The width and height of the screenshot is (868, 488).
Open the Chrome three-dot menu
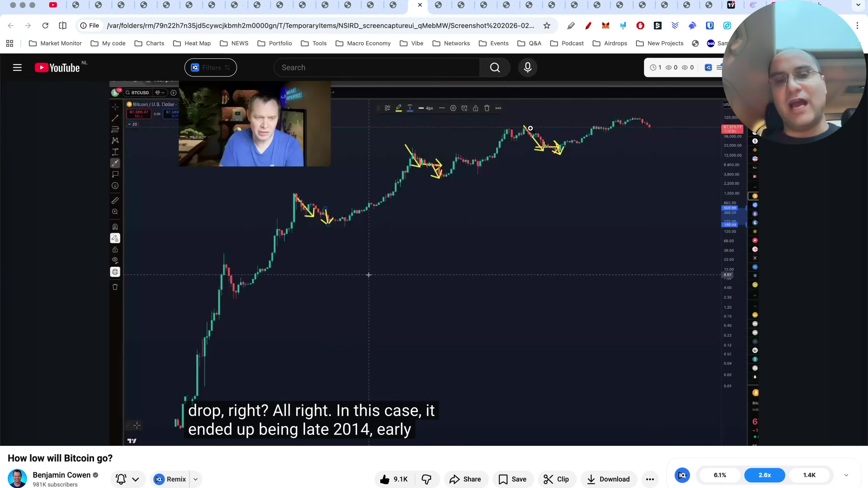858,26
